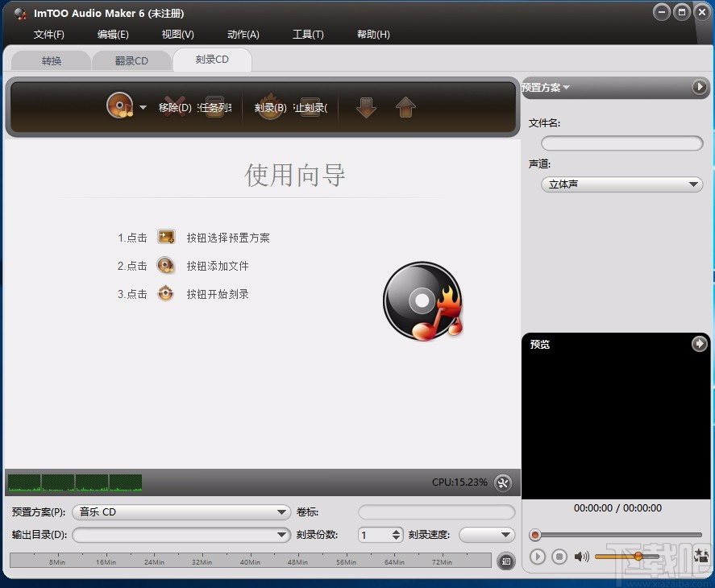Viewport: 715px width, 588px height.
Task: Clear the task list with 清空任务列表 icon
Action: click(214, 106)
